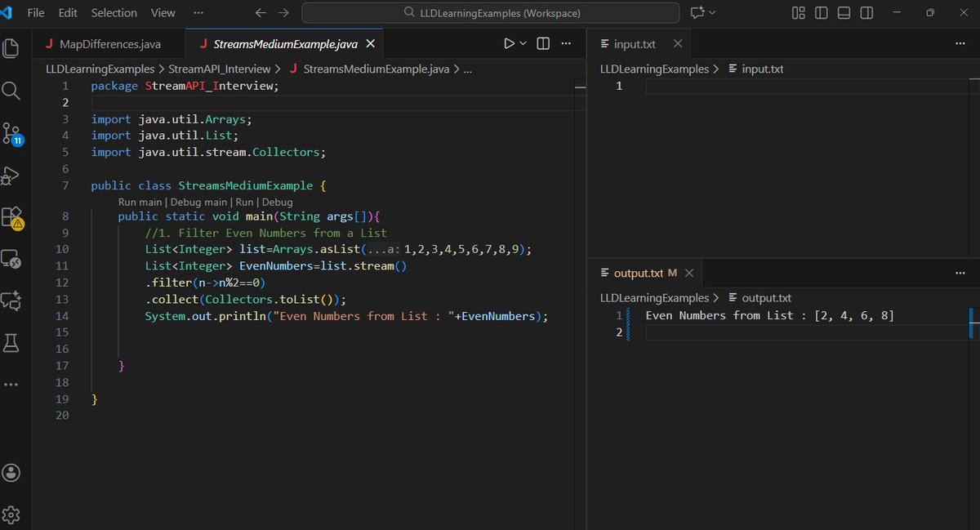Open the Accounts menu
This screenshot has height=530, width=980.
[x=11, y=473]
